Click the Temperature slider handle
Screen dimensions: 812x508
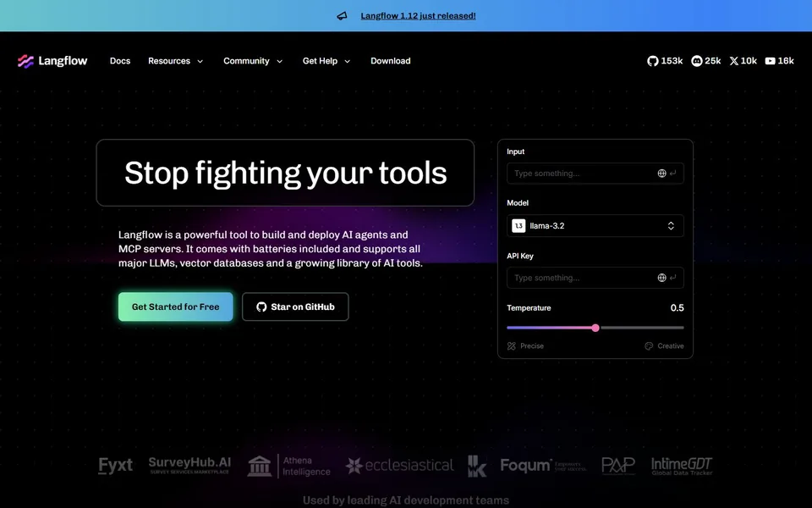click(x=595, y=328)
